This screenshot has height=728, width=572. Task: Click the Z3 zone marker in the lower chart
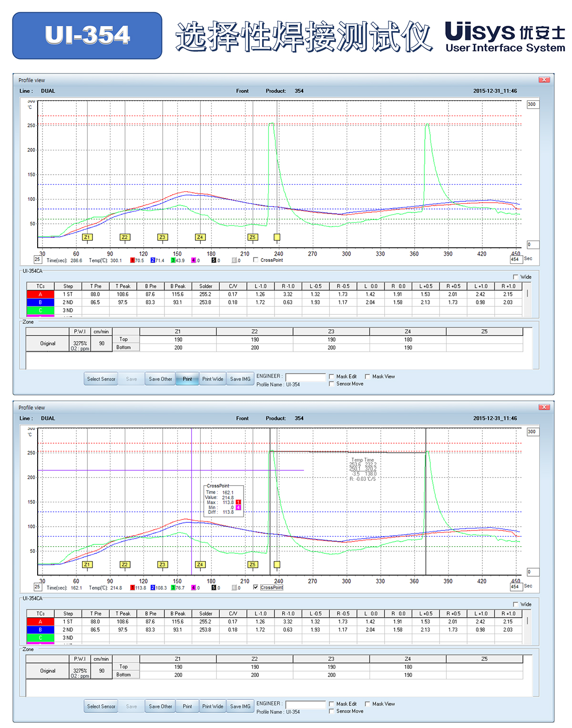point(163,564)
